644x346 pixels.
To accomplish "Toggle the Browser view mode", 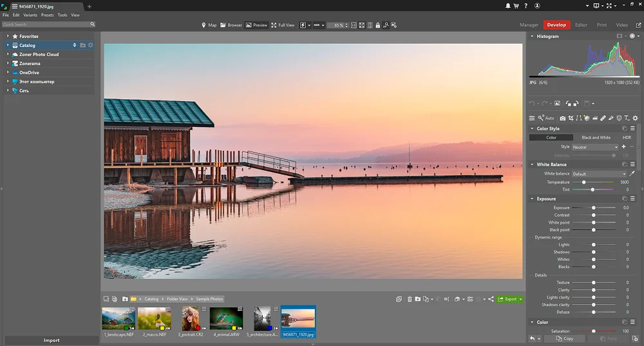I will coord(231,25).
